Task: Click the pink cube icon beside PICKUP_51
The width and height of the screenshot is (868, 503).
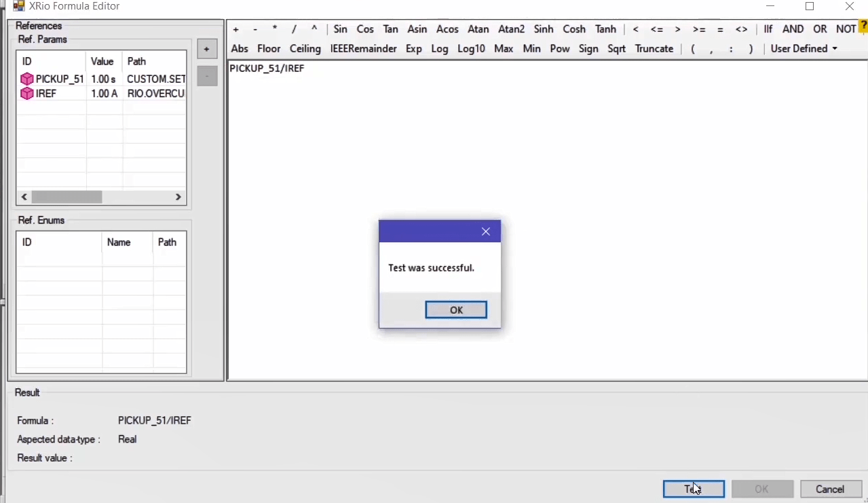Action: pos(27,79)
